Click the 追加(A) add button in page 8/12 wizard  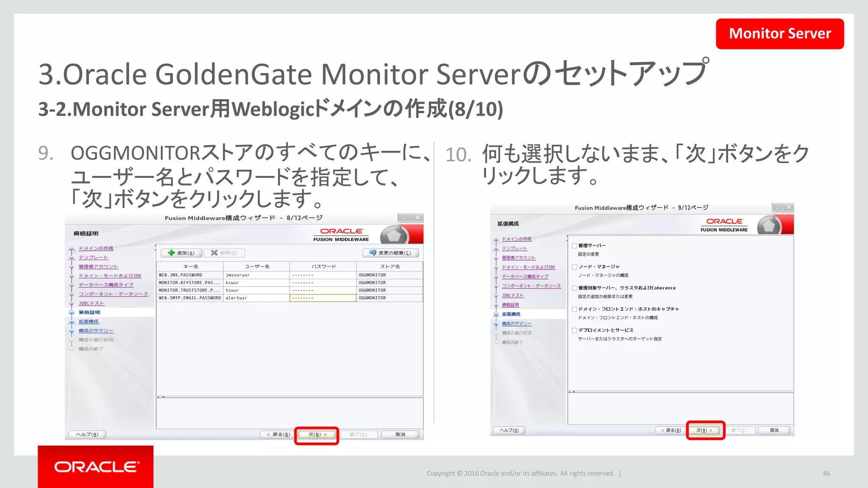(x=181, y=253)
